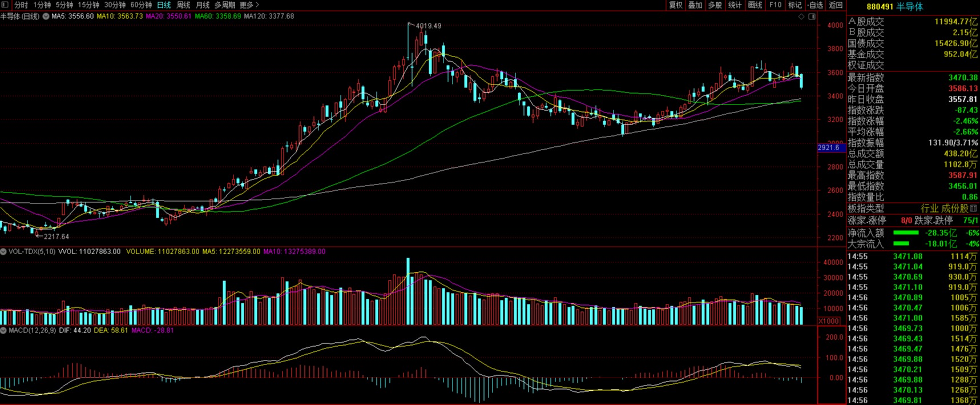This screenshot has height=405, width=980.
Task: Click the 复权 toolbar button
Action: pyautogui.click(x=676, y=5)
